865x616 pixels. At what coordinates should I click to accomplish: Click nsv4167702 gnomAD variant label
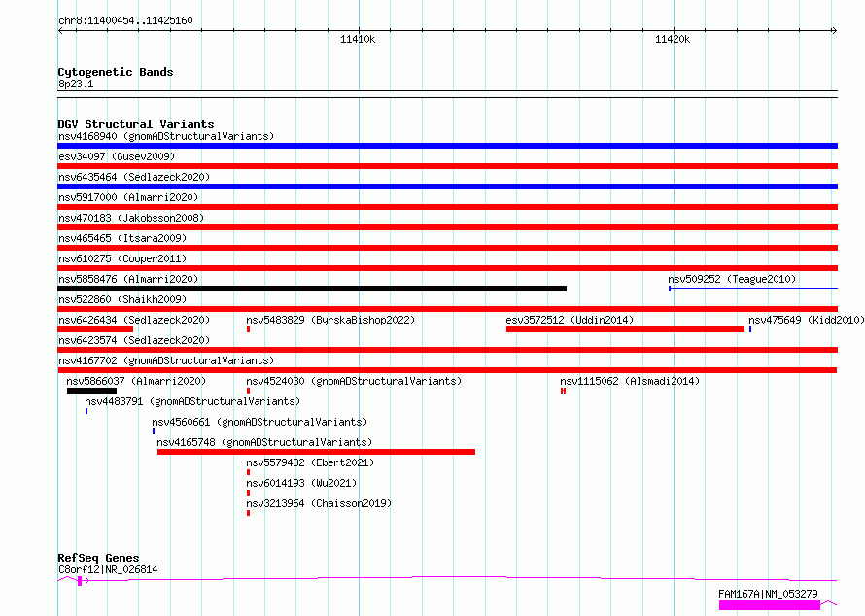click(166, 360)
